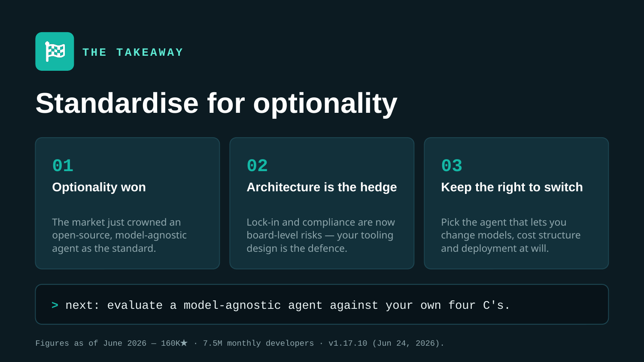The image size is (644, 362).
Task: Click the model-agnostic agent phrase in command
Action: (x=253, y=305)
